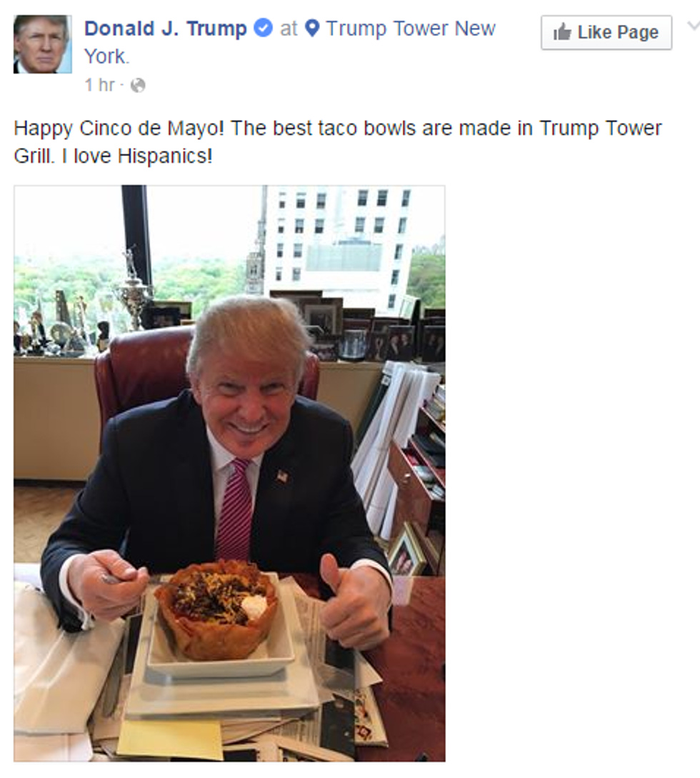Open the post photo at the taco bowl

pyautogui.click(x=217, y=609)
